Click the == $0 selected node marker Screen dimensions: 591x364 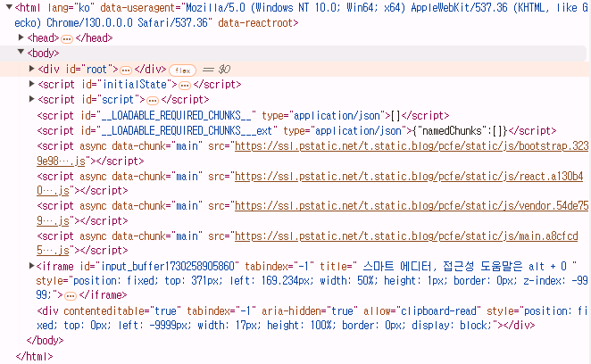click(216, 70)
